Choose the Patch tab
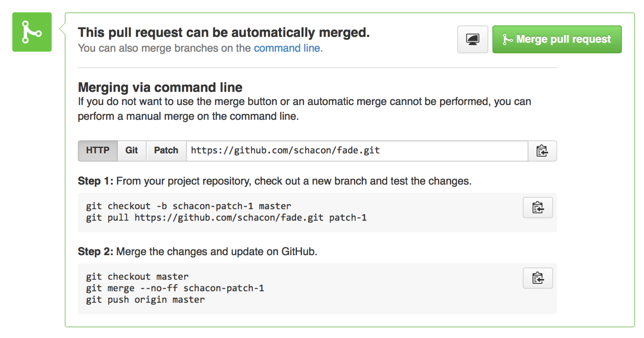Screen dimensions: 644x338 (166, 151)
